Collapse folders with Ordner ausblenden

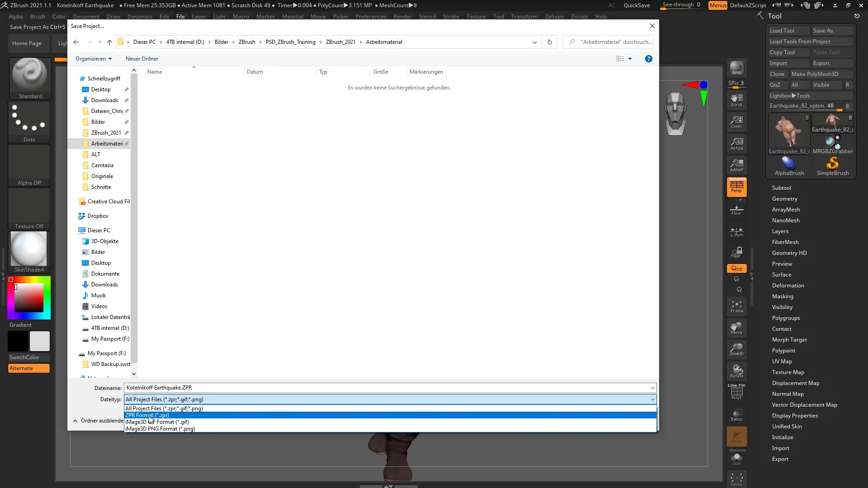point(98,421)
